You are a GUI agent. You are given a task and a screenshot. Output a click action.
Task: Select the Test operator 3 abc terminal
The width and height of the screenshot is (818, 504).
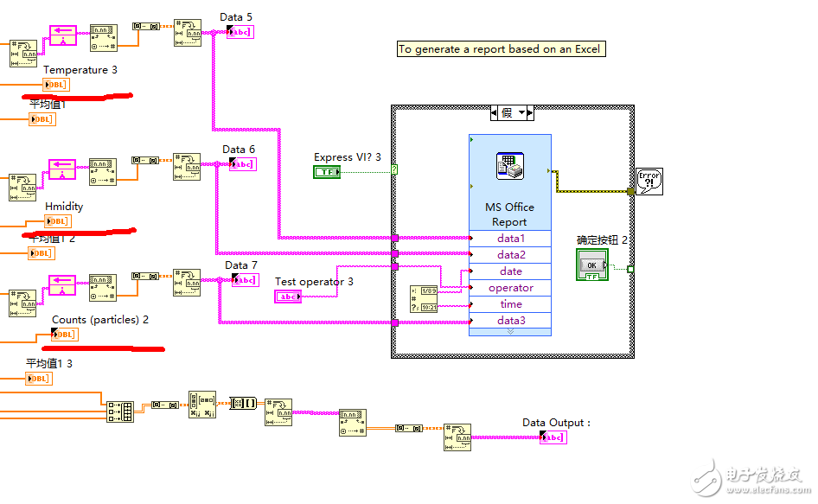click(290, 297)
